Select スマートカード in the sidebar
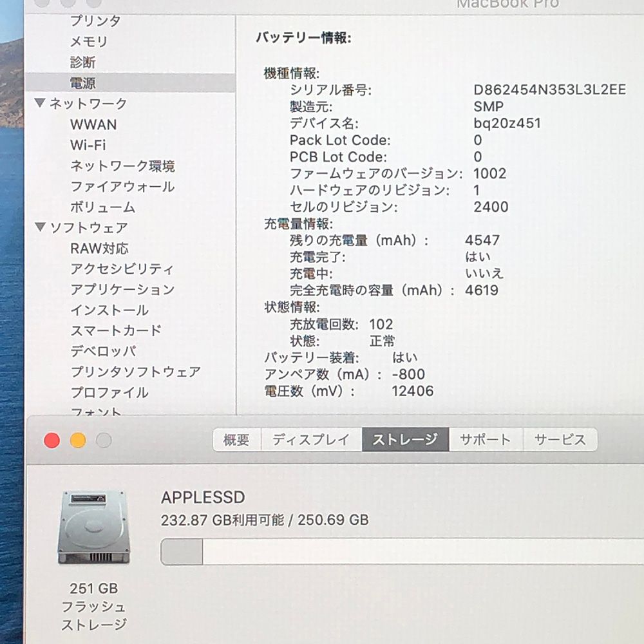Viewport: 644px width, 644px height. pos(115,330)
